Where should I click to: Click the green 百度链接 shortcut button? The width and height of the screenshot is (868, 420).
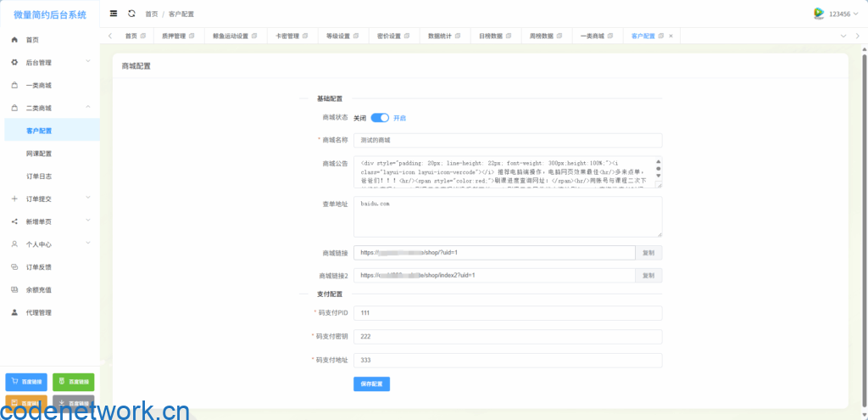coord(73,382)
